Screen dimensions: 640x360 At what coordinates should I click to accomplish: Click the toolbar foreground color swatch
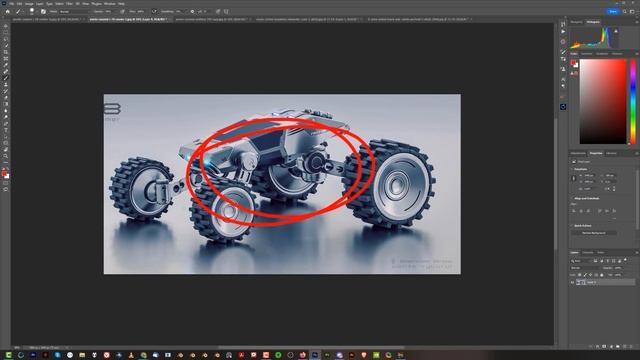tap(4, 173)
